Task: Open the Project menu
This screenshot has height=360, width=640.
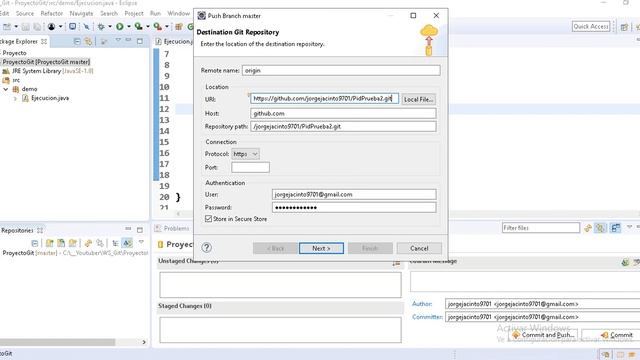Action: [x=134, y=13]
